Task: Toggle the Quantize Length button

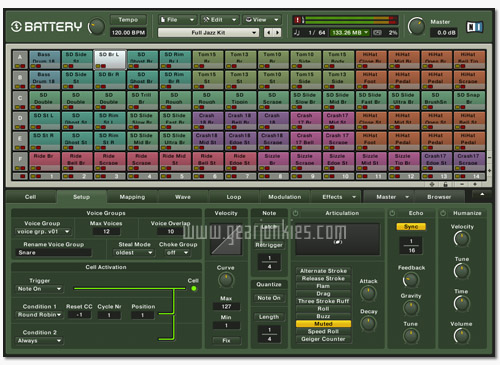Action: pyautogui.click(x=269, y=317)
